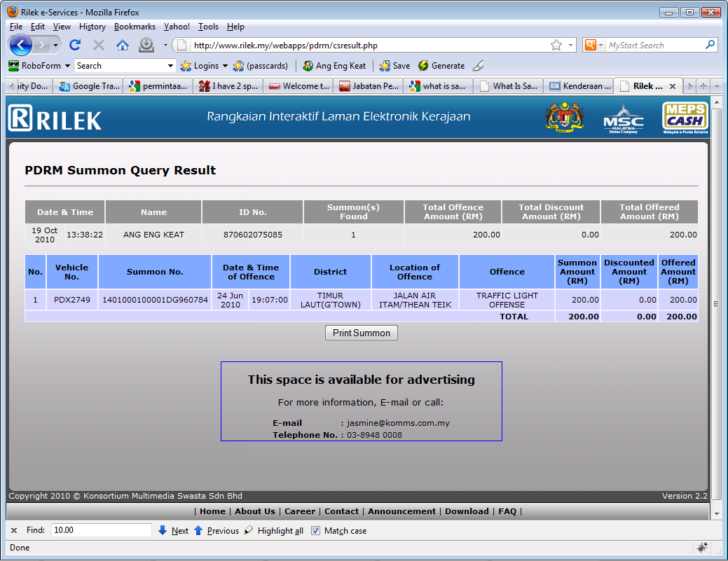Image resolution: width=728 pixels, height=561 pixels.
Task: Open the About Us footer link
Action: (255, 511)
